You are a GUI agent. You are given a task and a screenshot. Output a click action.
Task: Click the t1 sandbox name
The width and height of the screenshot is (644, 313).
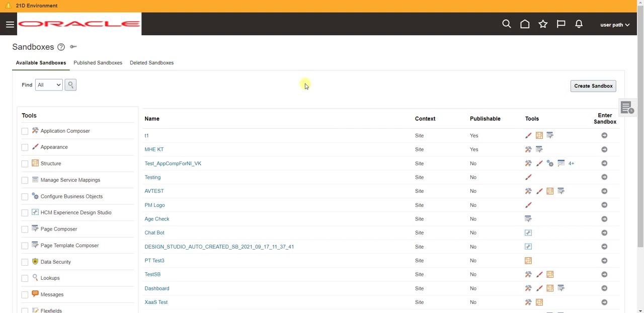pos(146,136)
